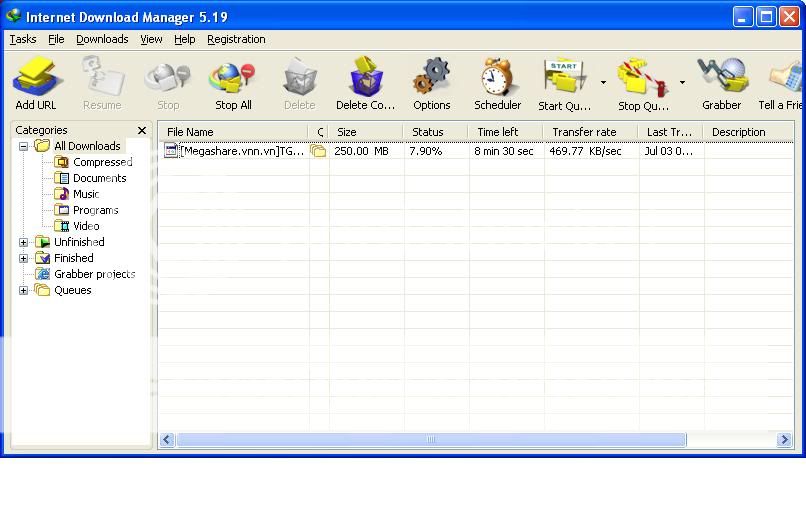Open the Tasks menu
806x512 pixels.
pos(23,39)
